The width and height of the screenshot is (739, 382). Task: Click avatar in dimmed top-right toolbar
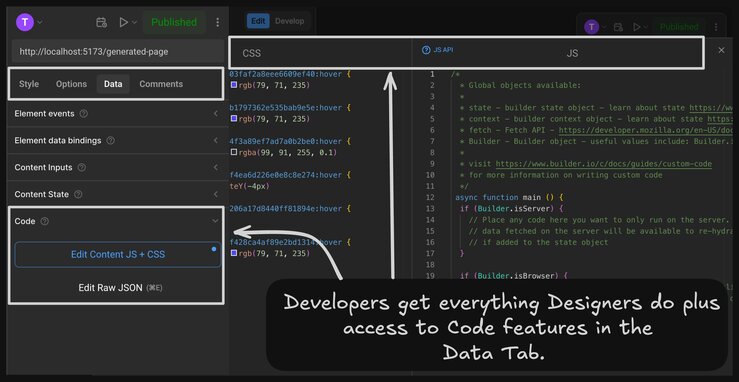tap(591, 27)
